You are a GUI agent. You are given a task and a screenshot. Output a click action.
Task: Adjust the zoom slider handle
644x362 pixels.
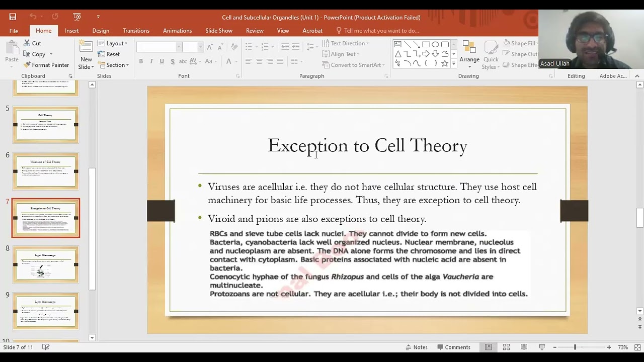coord(575,347)
